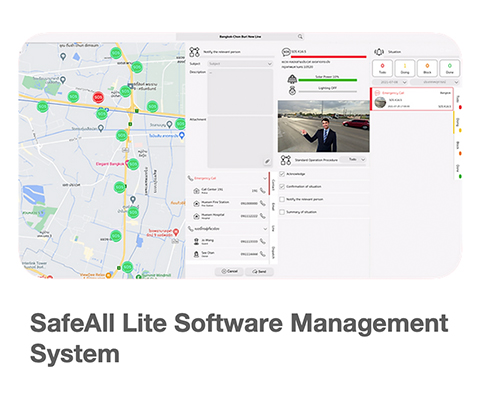Click the Jo Wang person icon

(196, 241)
